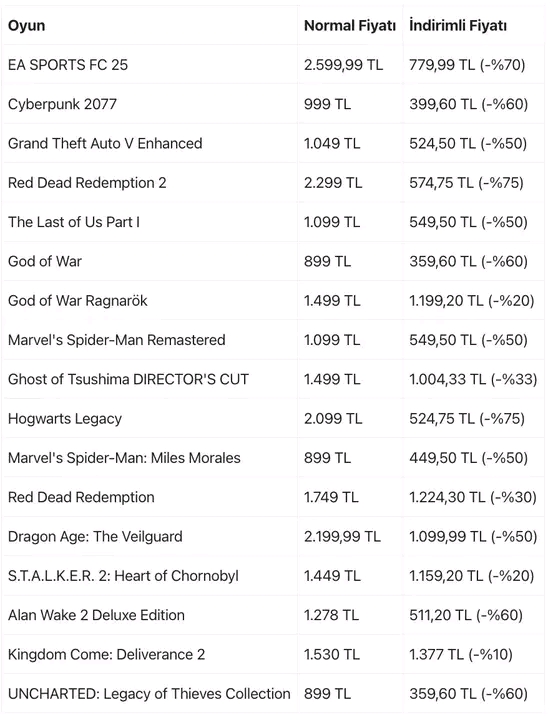Select the EA SPORTS FC 25 row
This screenshot has height=720, width=553.
(x=273, y=64)
